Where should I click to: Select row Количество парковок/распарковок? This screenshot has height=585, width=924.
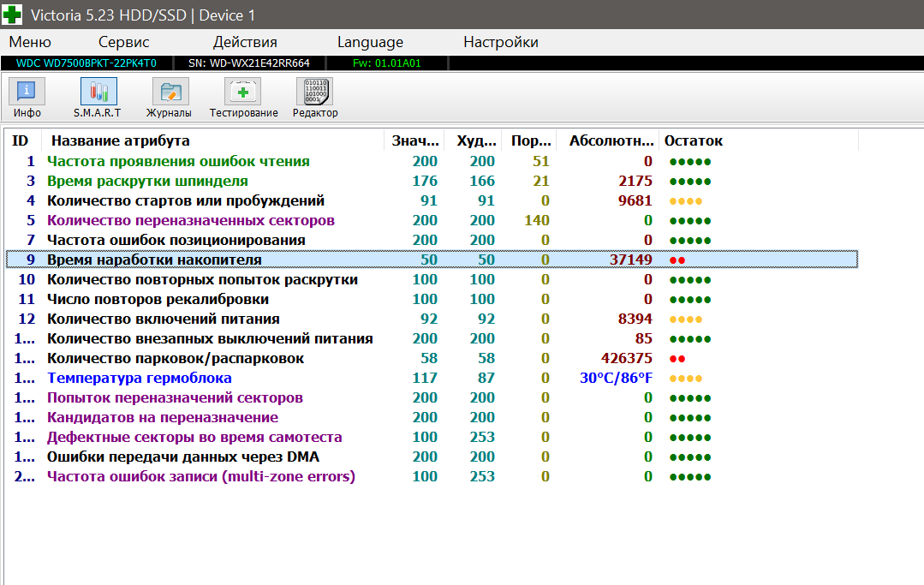(x=432, y=358)
